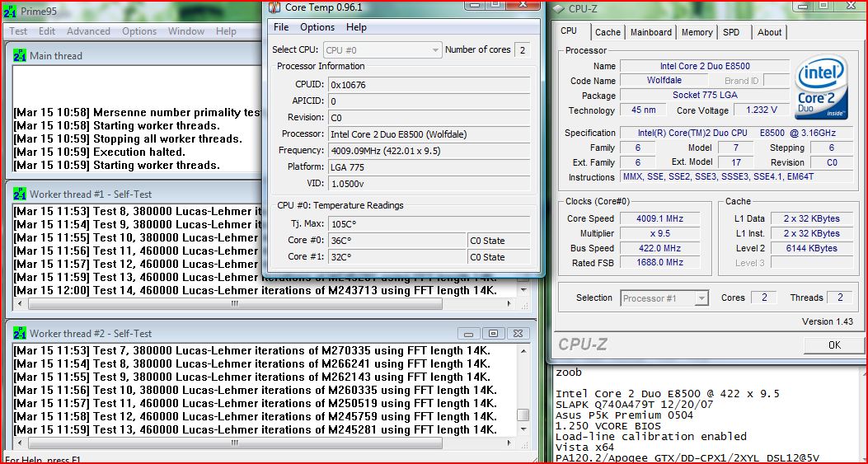Viewport: 868px width, 464px height.
Task: Click right arrow of Worker thread #2 horizontal scrollbar
Action: coord(510,443)
